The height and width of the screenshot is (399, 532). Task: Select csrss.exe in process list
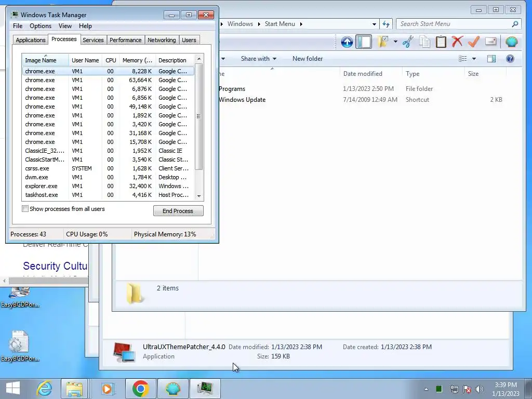coord(108,168)
